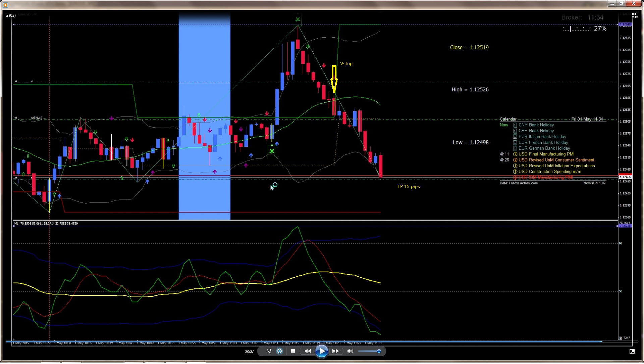Stop the video playback
Viewport: 644px width, 364px height.
click(293, 351)
